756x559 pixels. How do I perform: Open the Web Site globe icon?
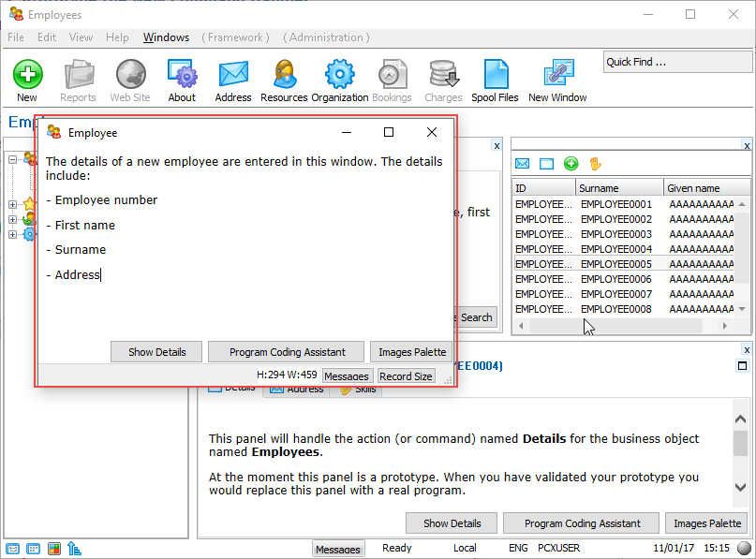130,75
